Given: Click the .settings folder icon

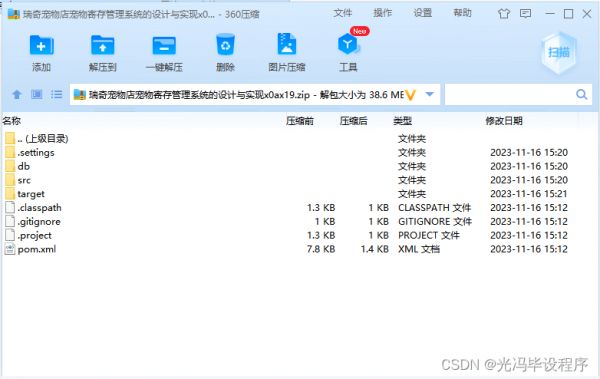Looking at the screenshot, I should 10,152.
